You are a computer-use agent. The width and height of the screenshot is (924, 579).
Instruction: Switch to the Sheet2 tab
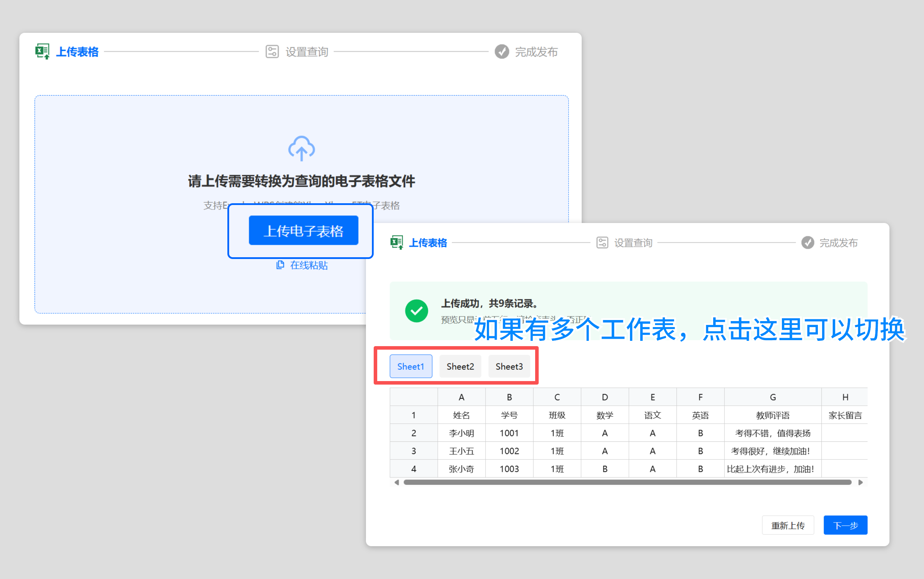coord(460,367)
